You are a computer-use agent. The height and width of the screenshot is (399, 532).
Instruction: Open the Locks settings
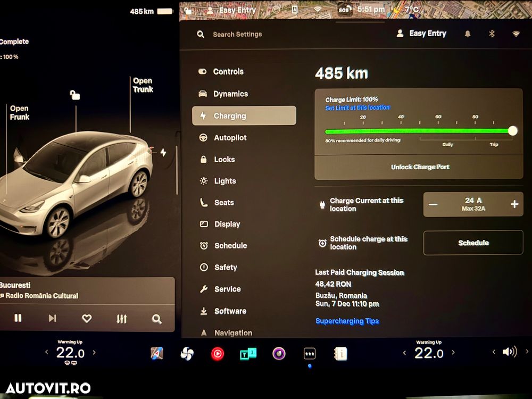tap(217, 160)
